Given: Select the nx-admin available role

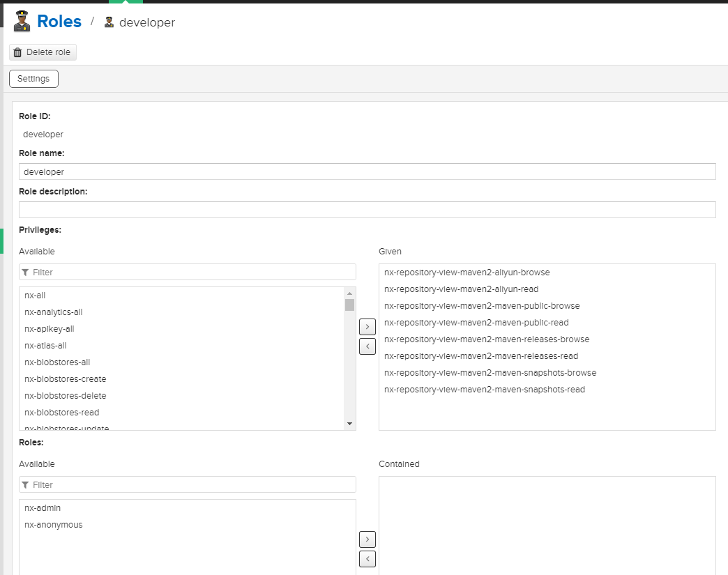Looking at the screenshot, I should tap(43, 508).
